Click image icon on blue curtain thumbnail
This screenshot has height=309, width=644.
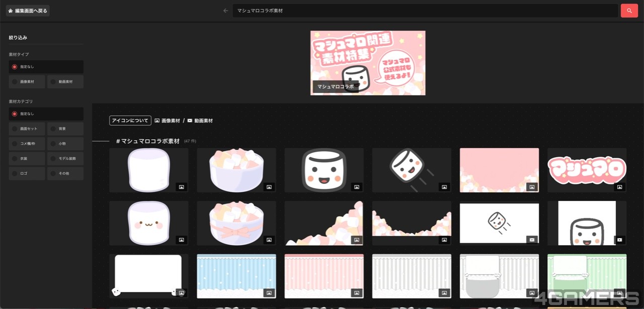pyautogui.click(x=269, y=293)
